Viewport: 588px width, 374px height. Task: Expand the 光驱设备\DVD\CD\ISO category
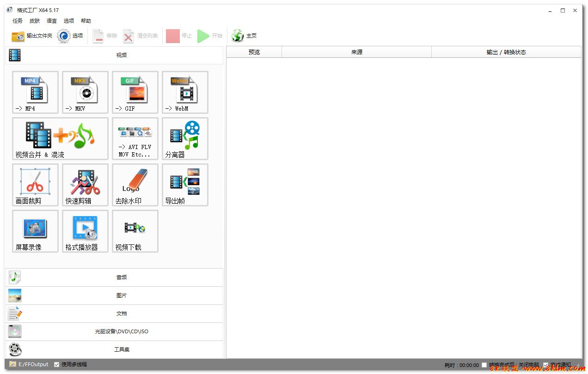coord(114,331)
